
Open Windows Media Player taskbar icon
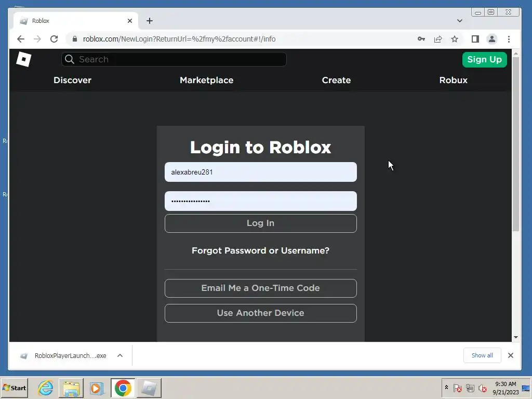click(x=97, y=388)
